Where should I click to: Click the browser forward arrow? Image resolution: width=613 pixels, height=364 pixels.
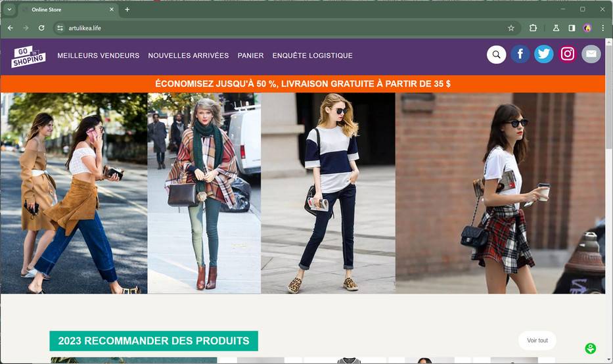tap(26, 28)
